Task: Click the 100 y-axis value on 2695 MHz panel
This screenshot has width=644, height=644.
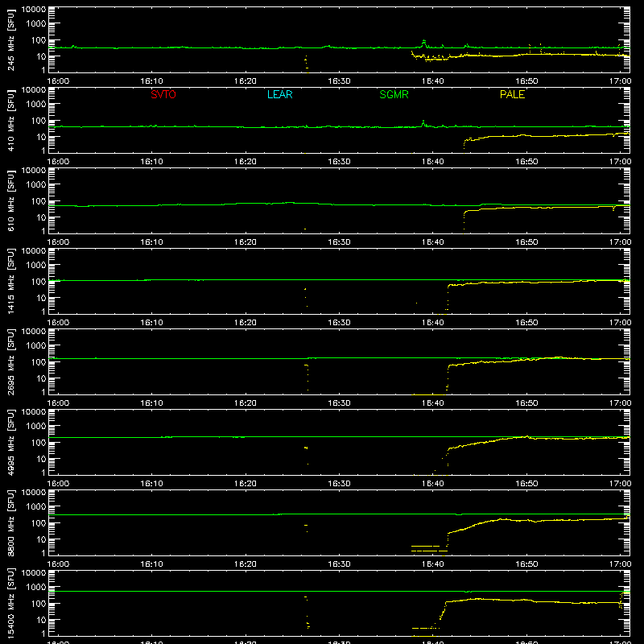Action: pos(39,361)
